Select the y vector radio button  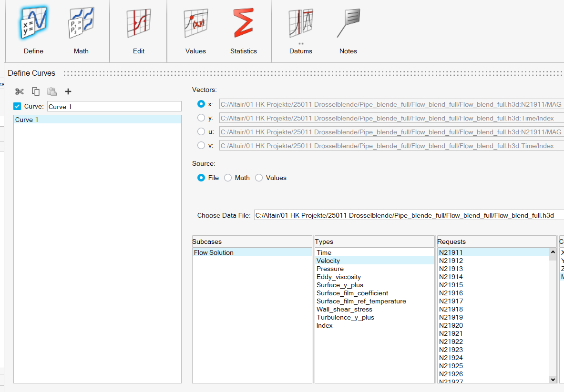(201, 118)
